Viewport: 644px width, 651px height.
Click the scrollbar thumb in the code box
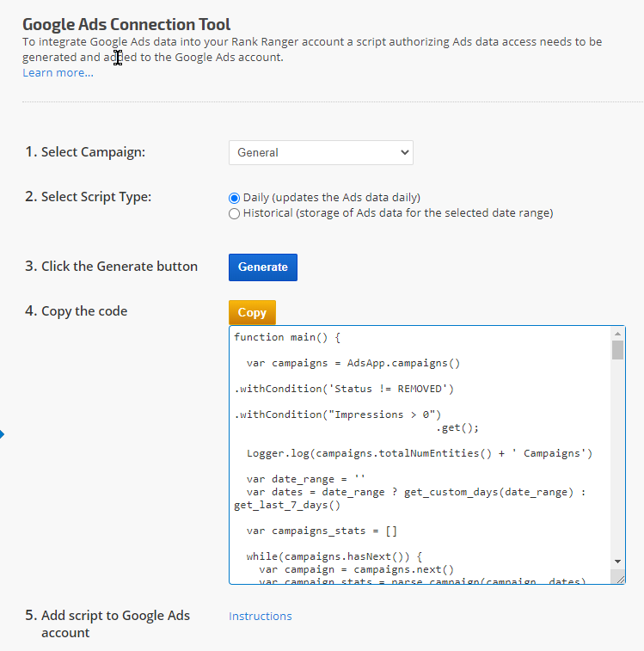click(617, 349)
